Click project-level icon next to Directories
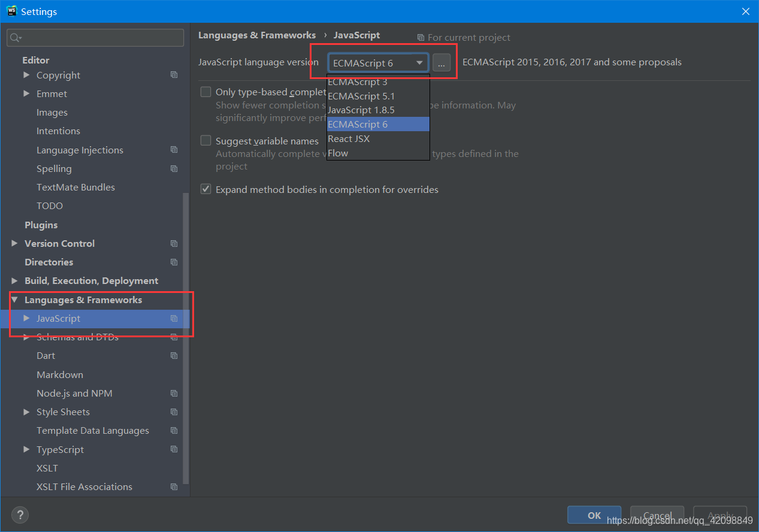Viewport: 759px width, 532px height. [x=174, y=262]
